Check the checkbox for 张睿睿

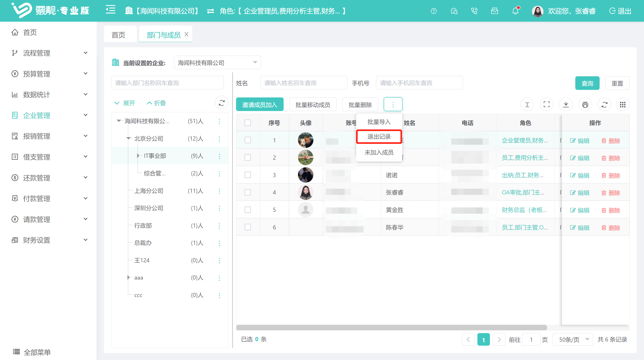click(248, 192)
